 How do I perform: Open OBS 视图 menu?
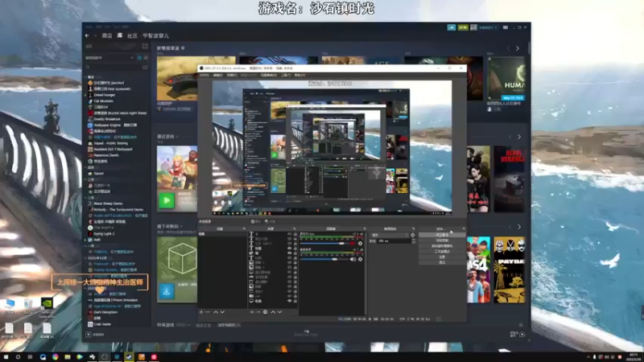232,75
